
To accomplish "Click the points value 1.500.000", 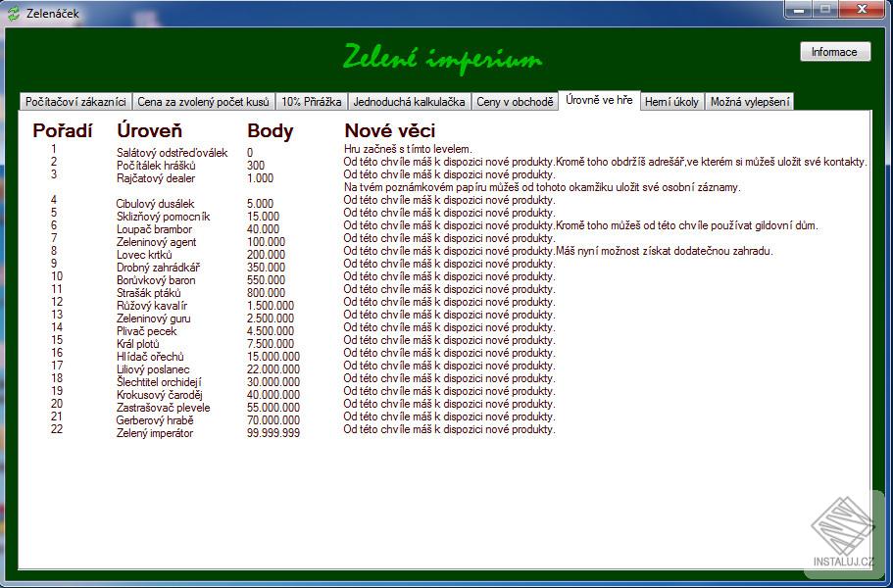I will point(271,306).
